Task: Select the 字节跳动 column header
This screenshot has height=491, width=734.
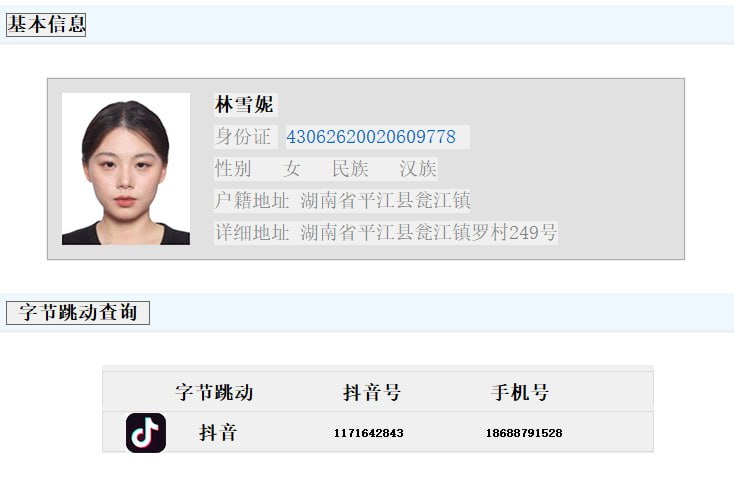Action: click(x=214, y=393)
